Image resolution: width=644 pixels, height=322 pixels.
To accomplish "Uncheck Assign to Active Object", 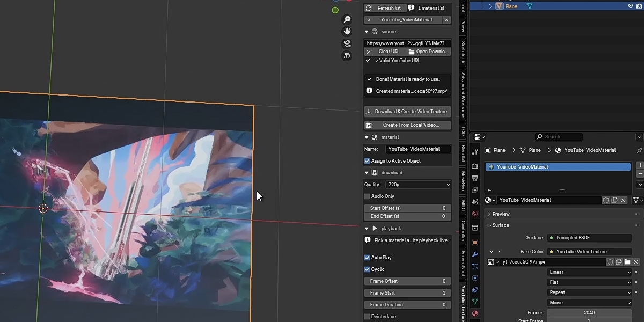I will (367, 161).
